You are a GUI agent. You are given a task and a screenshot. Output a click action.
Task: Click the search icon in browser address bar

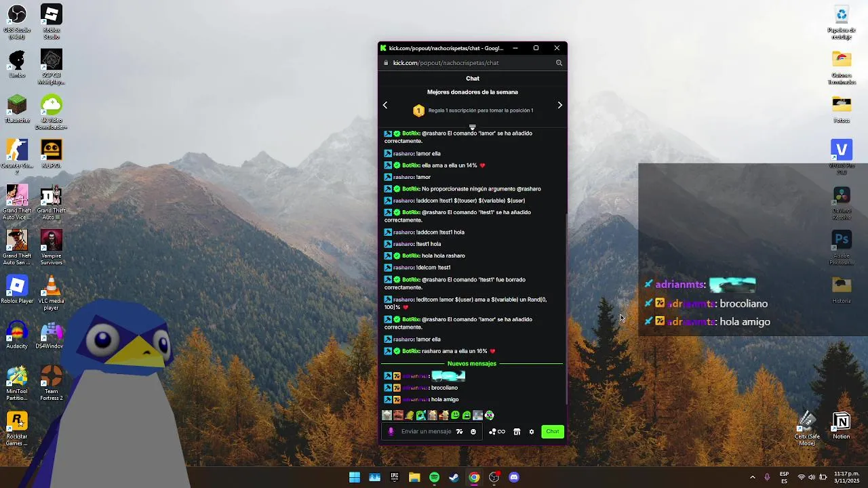559,63
